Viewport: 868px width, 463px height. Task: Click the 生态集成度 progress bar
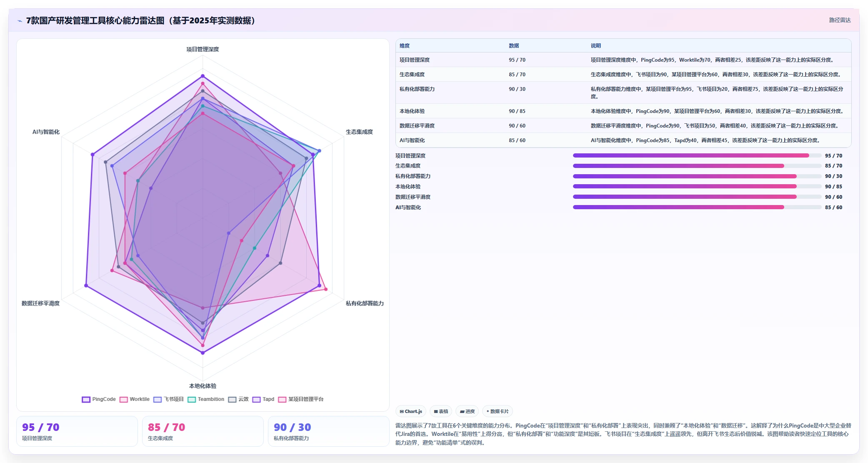[697, 166]
